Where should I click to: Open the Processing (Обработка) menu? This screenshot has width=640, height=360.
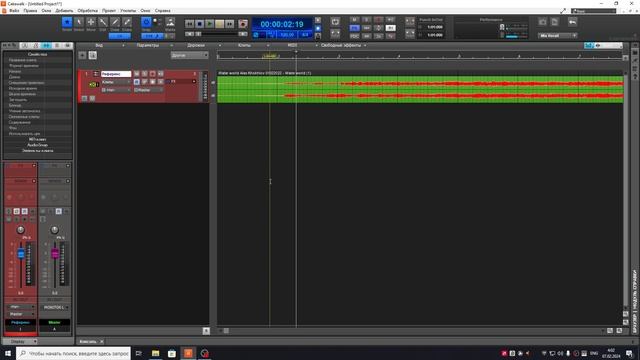pyautogui.click(x=87, y=11)
